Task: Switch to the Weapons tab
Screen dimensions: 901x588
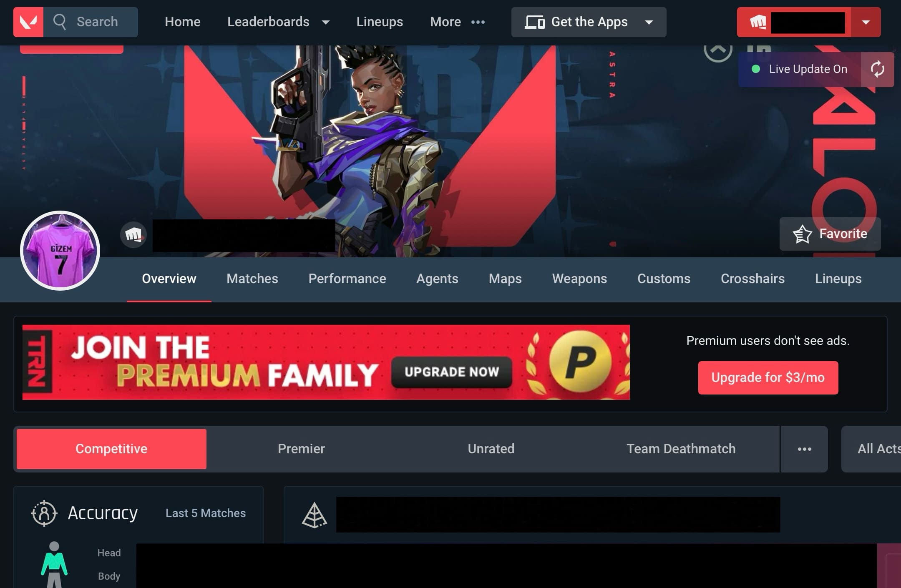Action: pos(579,279)
